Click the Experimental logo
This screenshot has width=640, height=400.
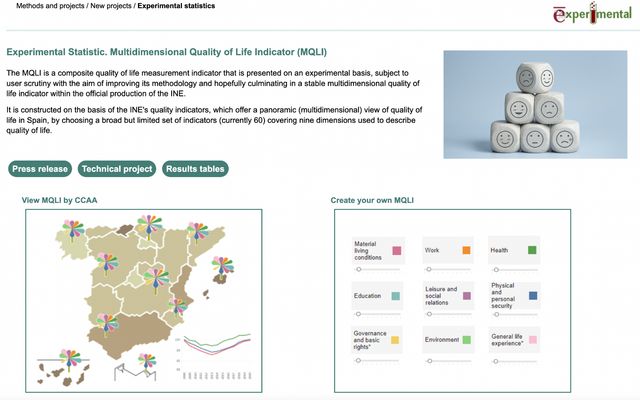point(592,13)
